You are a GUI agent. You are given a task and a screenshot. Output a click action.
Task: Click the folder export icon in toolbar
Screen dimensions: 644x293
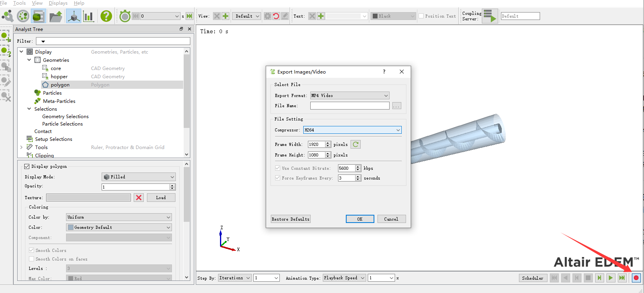tap(56, 16)
